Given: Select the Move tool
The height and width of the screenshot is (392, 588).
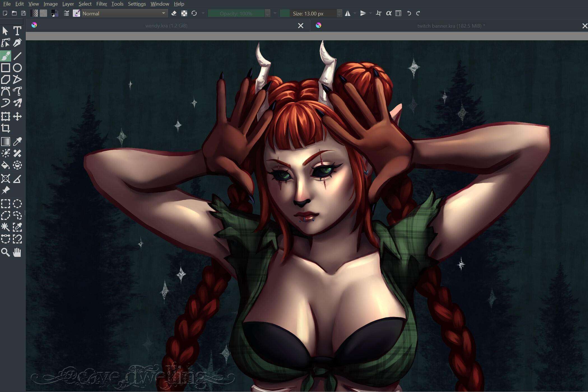Looking at the screenshot, I should pos(17,116).
